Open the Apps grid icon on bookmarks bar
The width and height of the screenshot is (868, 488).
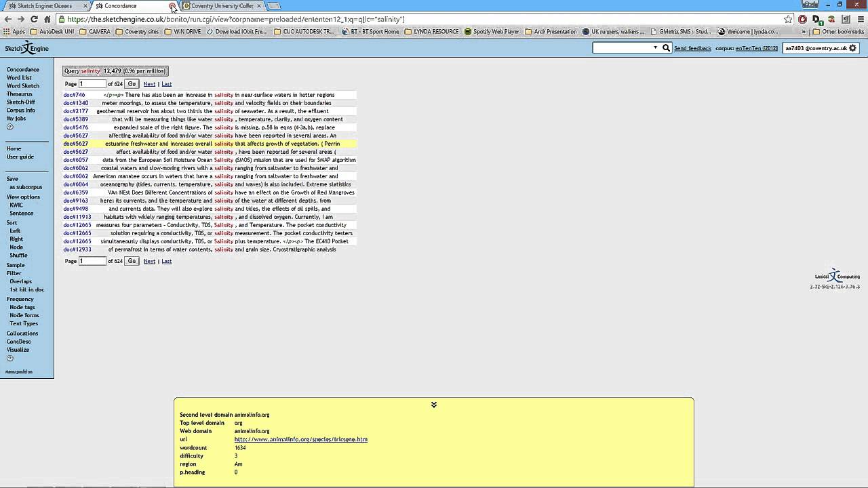pos(5,31)
